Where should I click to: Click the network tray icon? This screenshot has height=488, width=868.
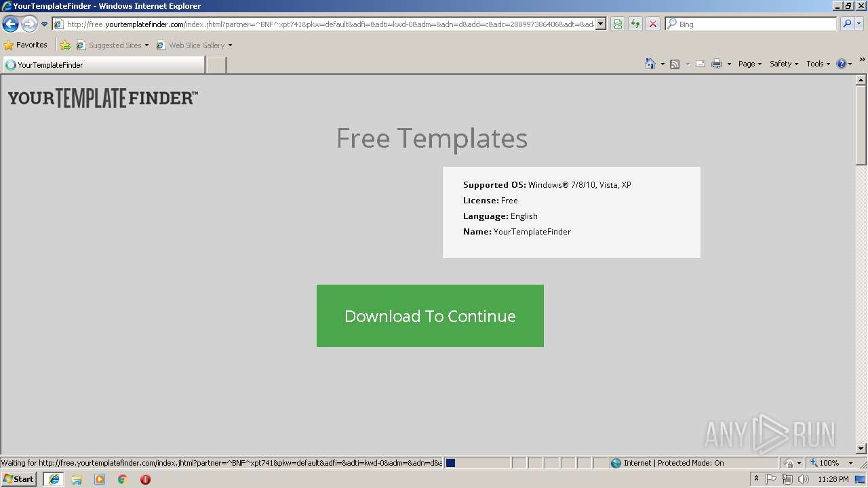pyautogui.click(x=787, y=479)
